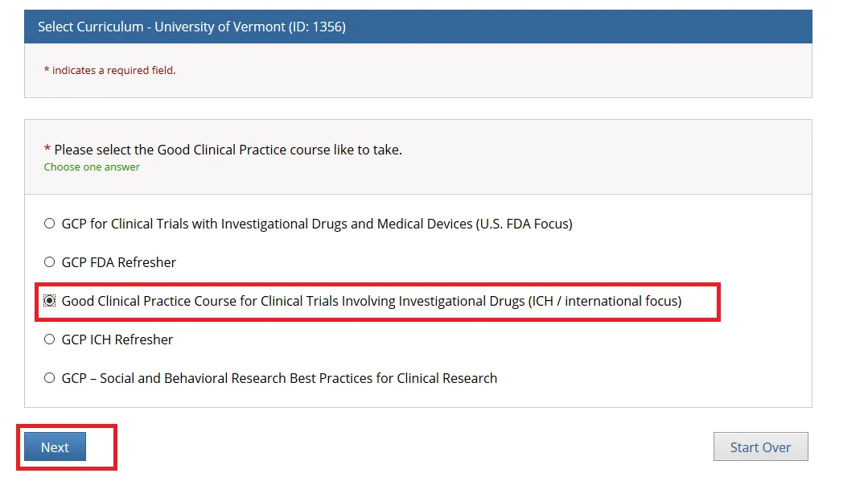Click the 'University of Vermont (ID: 1356)' header text
Screen dimensions: 868x498
[x=250, y=27]
